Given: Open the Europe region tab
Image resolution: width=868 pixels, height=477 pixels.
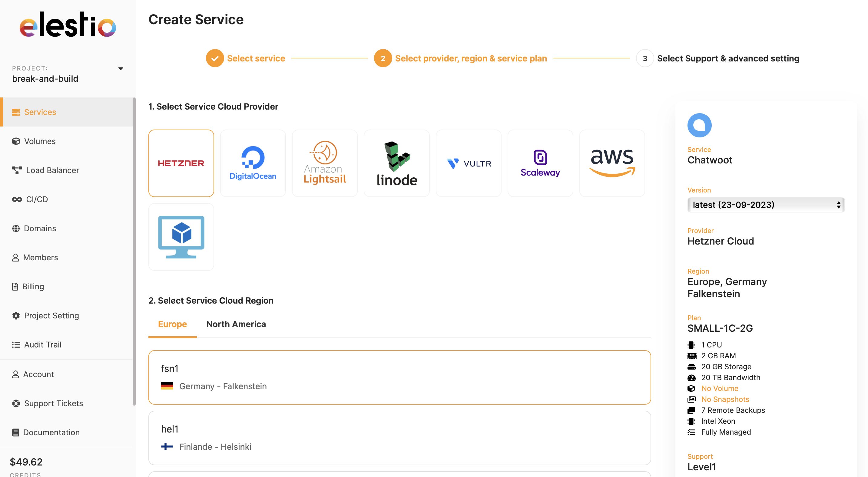Looking at the screenshot, I should tap(172, 324).
